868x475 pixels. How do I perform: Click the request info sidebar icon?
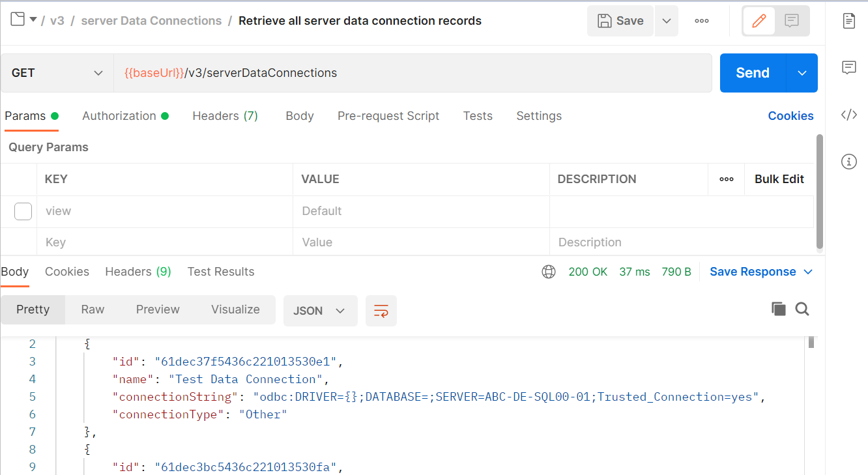[849, 162]
